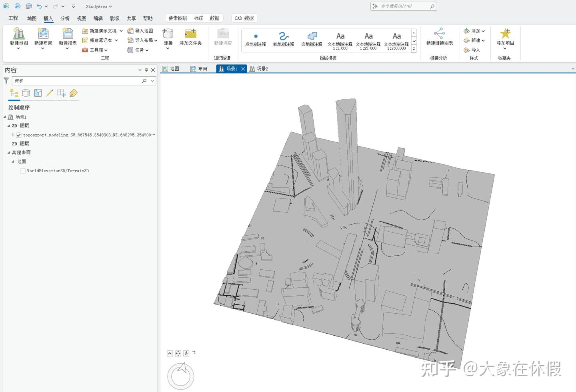The image size is (576, 392).
Task: Uncheck the topoexport_modeling layer visibility
Action: pyautogui.click(x=19, y=135)
